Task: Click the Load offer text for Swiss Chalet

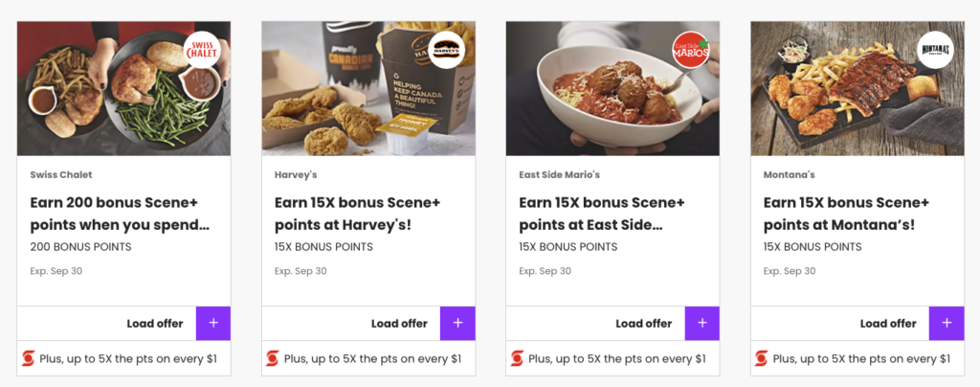Action: (155, 323)
